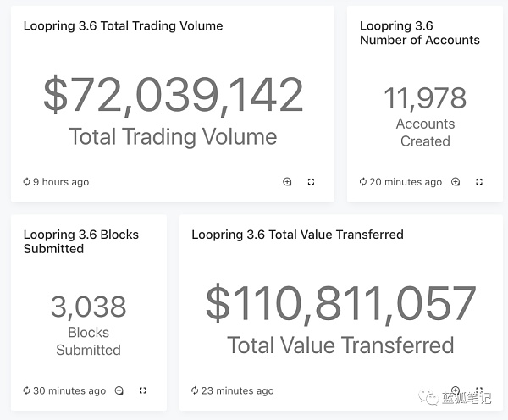Open the Loopring 3.6 Total Trading Volume title
Image resolution: width=508 pixels, height=420 pixels.
pos(123,25)
